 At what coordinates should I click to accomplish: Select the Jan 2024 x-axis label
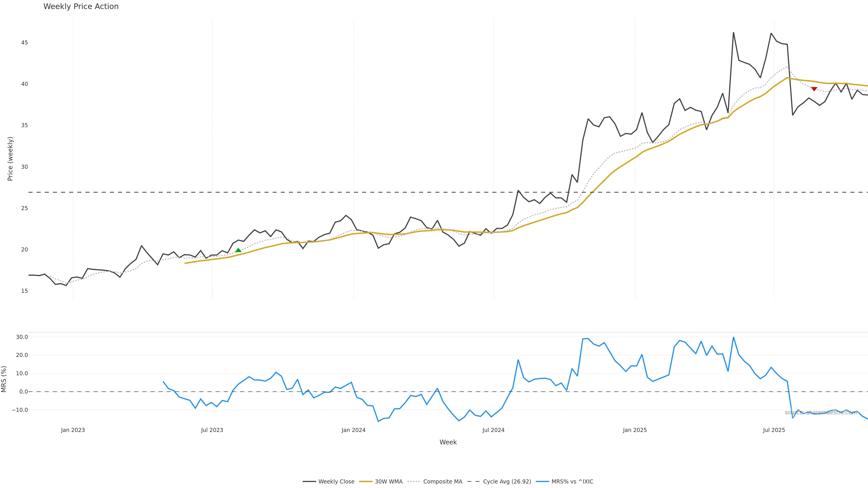point(353,430)
